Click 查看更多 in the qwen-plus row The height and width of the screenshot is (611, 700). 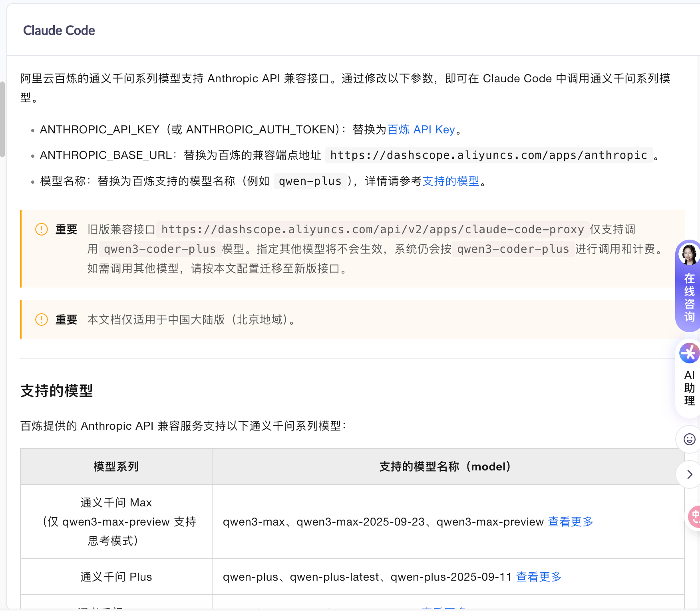point(539,577)
